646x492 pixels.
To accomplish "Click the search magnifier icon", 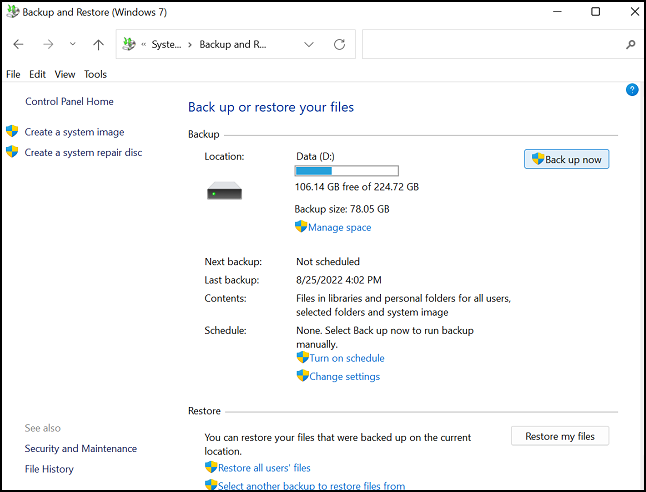I will (x=630, y=44).
